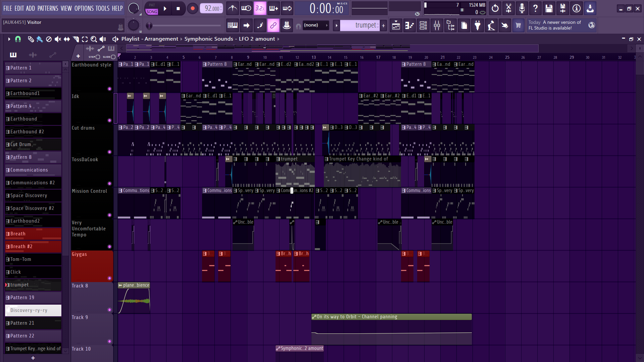Open the audio editor scissors icon

point(509,8)
